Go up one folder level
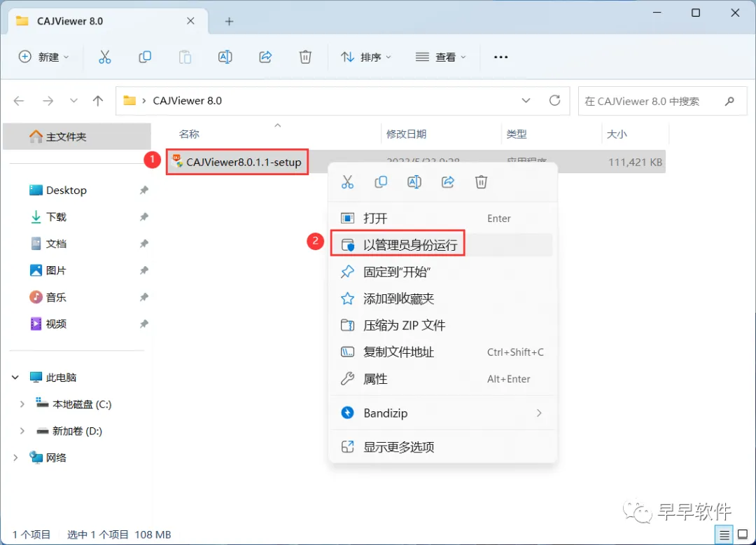 coord(98,101)
